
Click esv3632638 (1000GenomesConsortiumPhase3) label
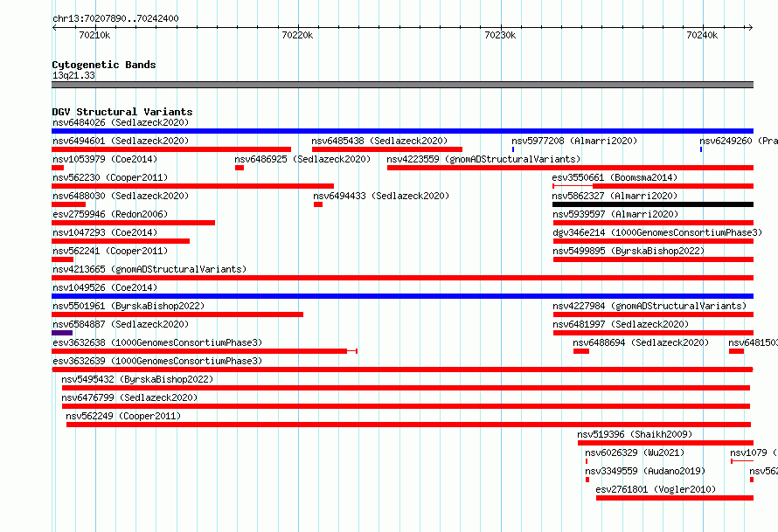pos(157,342)
